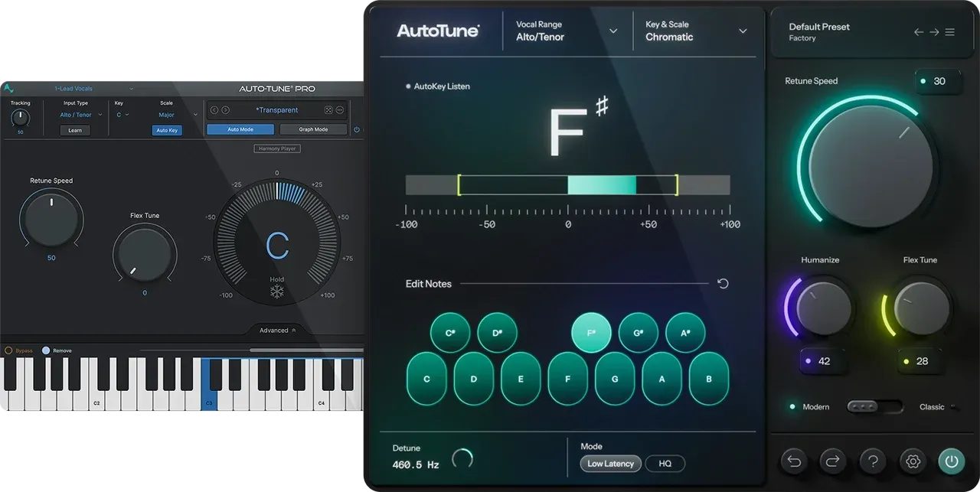Screen dimensions: 980x492
Task: Toggle the A note button
Action: coord(662,379)
